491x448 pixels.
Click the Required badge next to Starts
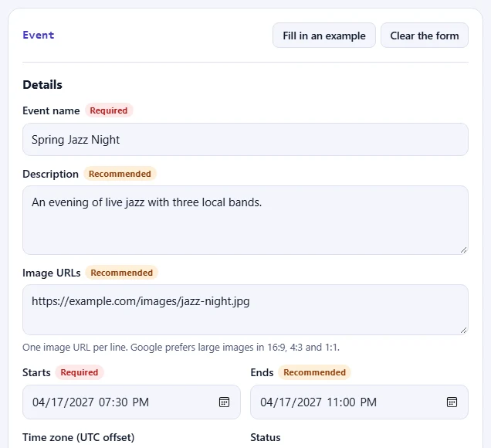tap(80, 372)
